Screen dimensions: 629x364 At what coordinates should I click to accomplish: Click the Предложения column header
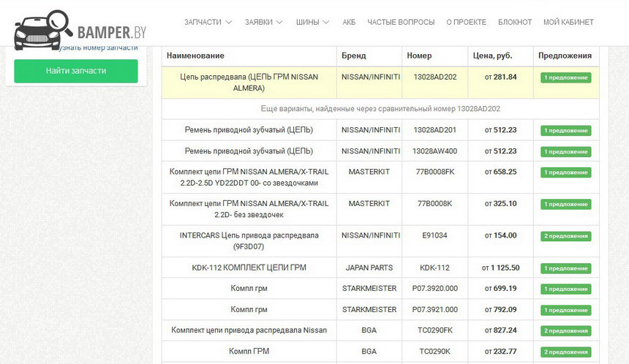click(x=565, y=56)
